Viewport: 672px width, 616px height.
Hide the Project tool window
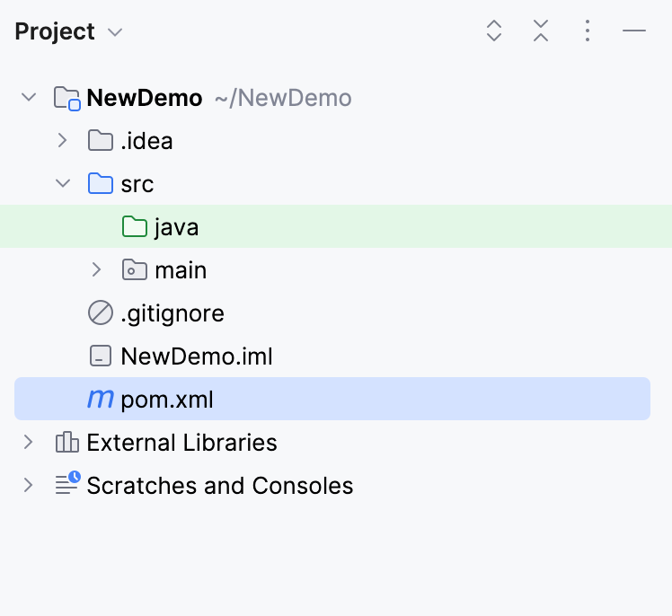(x=634, y=31)
